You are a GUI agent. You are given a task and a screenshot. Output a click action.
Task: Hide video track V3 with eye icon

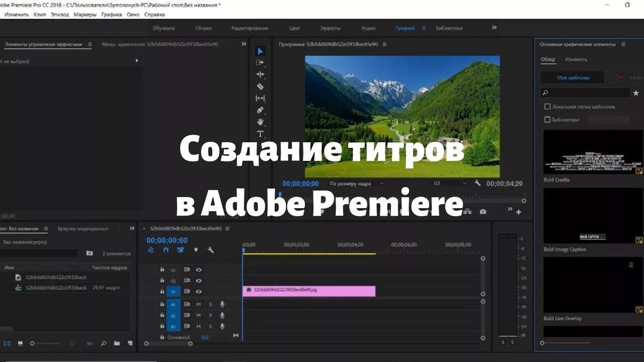199,270
